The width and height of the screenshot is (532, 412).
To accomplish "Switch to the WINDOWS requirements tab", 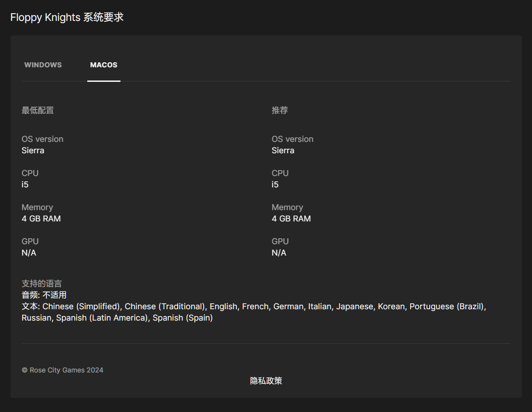I will pyautogui.click(x=43, y=65).
